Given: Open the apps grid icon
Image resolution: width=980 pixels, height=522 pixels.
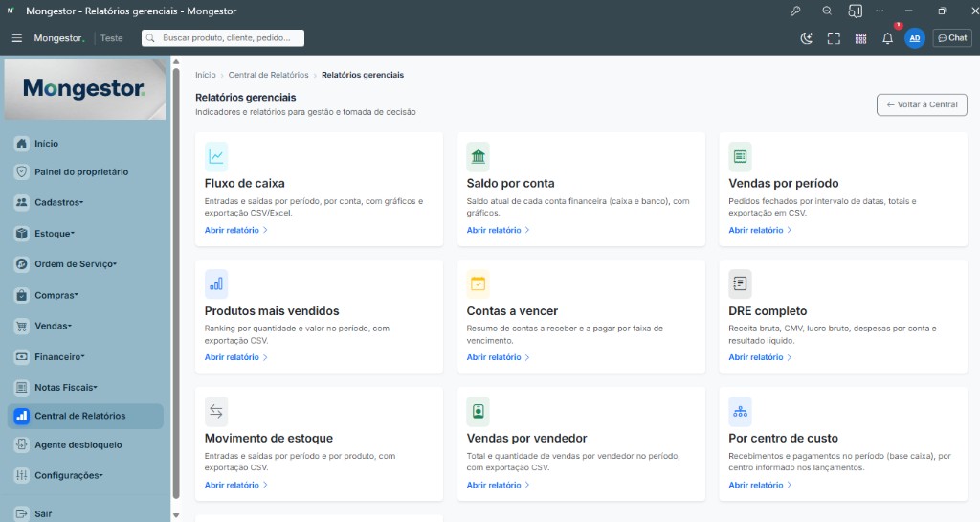Looking at the screenshot, I should click(860, 38).
